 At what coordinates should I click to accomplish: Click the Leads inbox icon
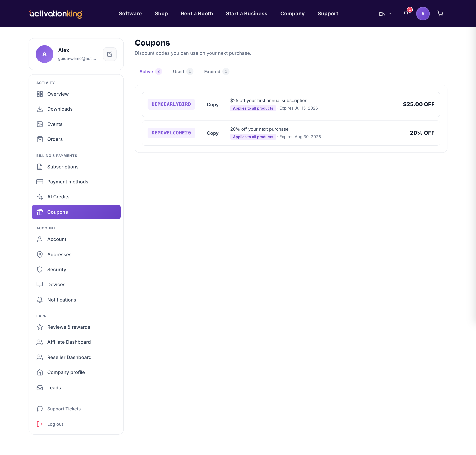[x=40, y=388]
